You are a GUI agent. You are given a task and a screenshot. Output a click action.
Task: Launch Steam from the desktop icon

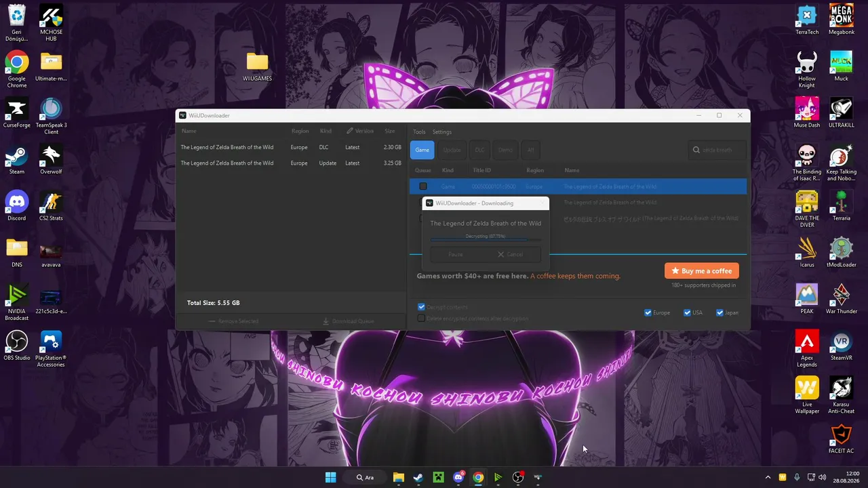coord(17,160)
